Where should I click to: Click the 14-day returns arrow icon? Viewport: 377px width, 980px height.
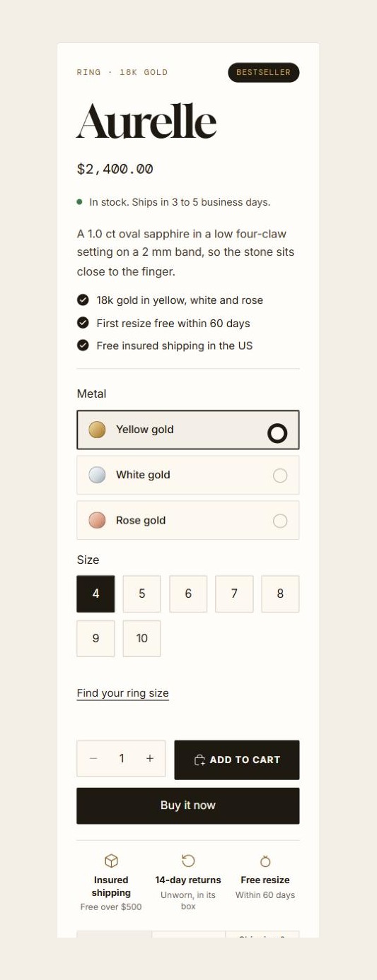pyautogui.click(x=188, y=861)
